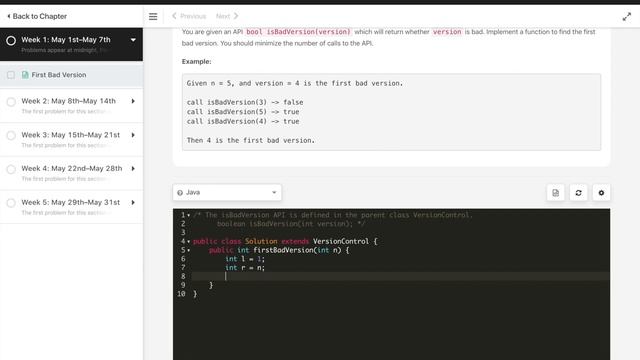Expand the Week 3: May 15th–May 21st section
The height and width of the screenshot is (360, 640).
(x=133, y=135)
